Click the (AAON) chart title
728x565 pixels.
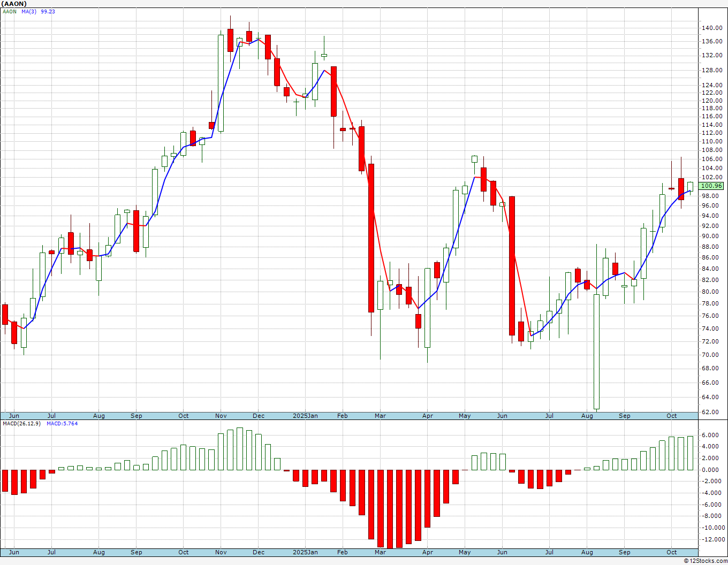(x=14, y=4)
